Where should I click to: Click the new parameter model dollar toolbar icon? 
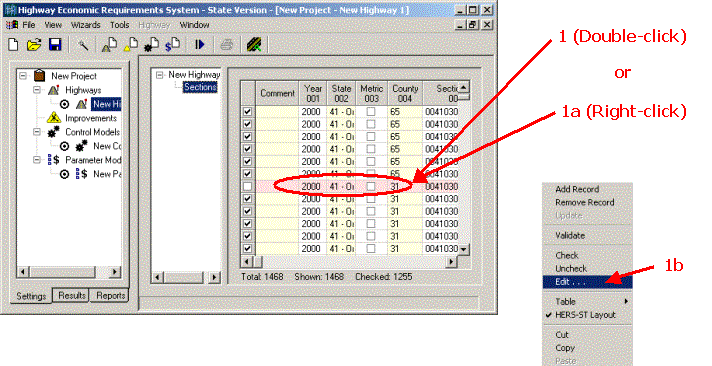click(173, 45)
